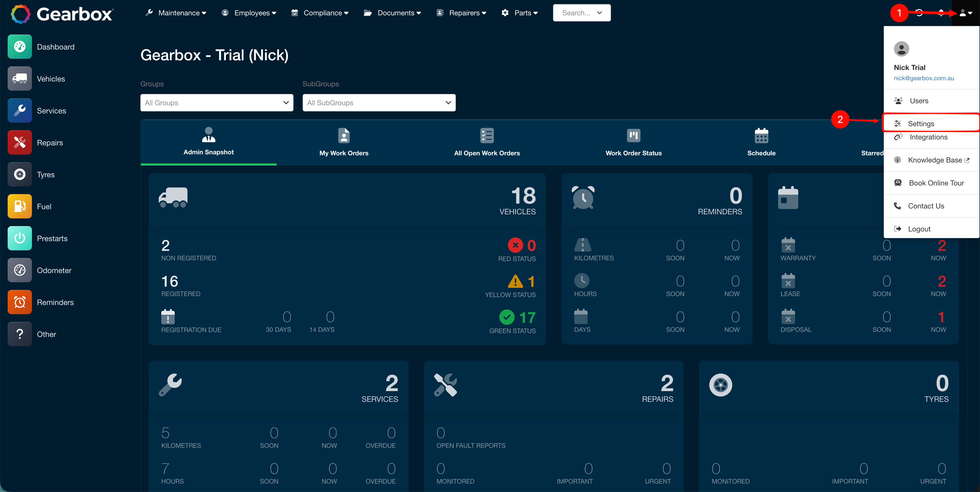
Task: Open the All Groups dropdown
Action: (x=217, y=103)
